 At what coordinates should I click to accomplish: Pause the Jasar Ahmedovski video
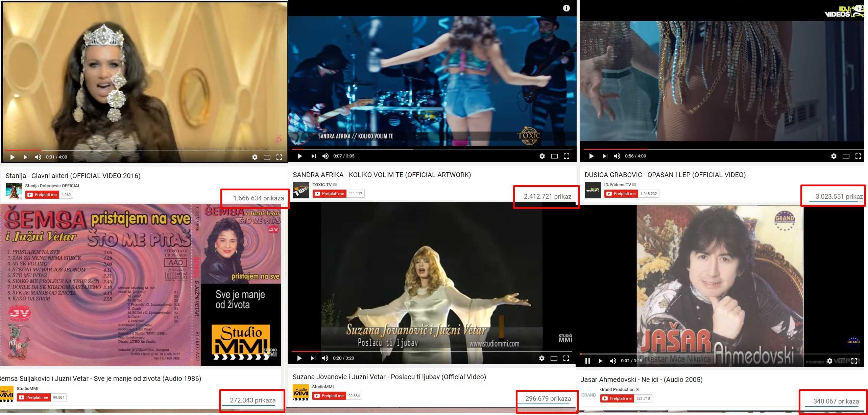pos(588,361)
